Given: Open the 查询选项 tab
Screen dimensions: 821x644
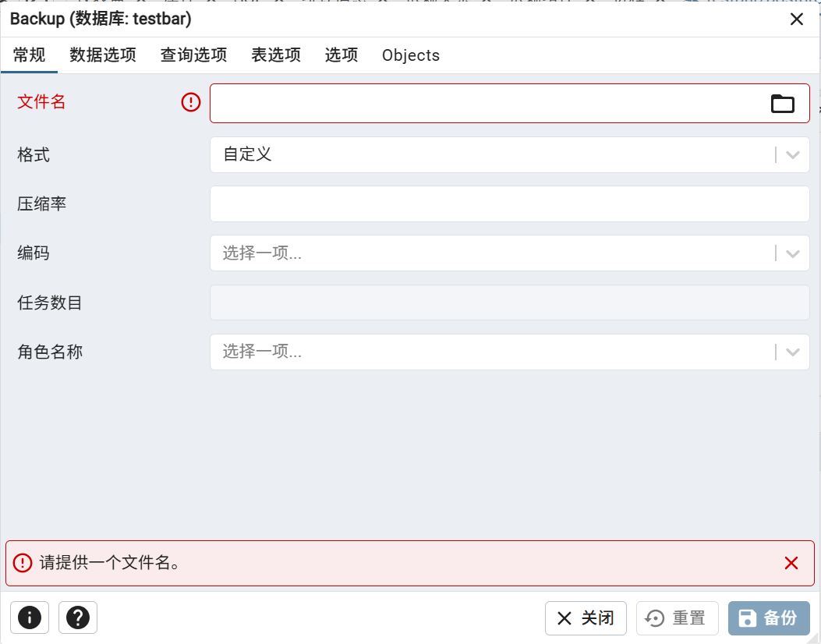Looking at the screenshot, I should tap(193, 55).
